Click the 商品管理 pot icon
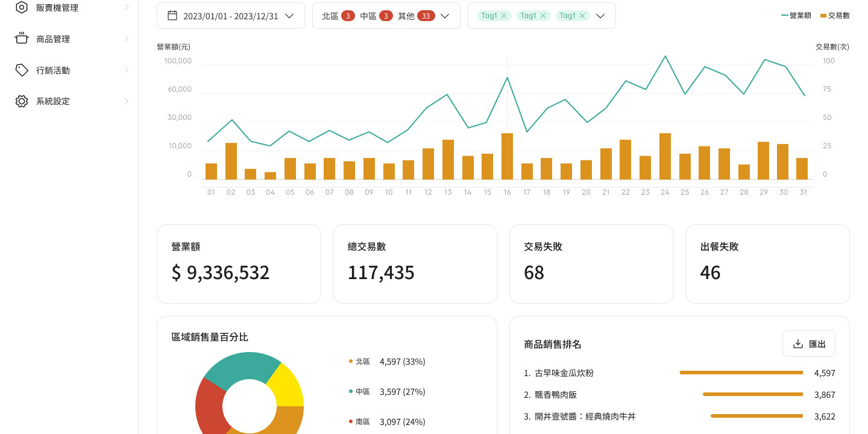 click(22, 39)
